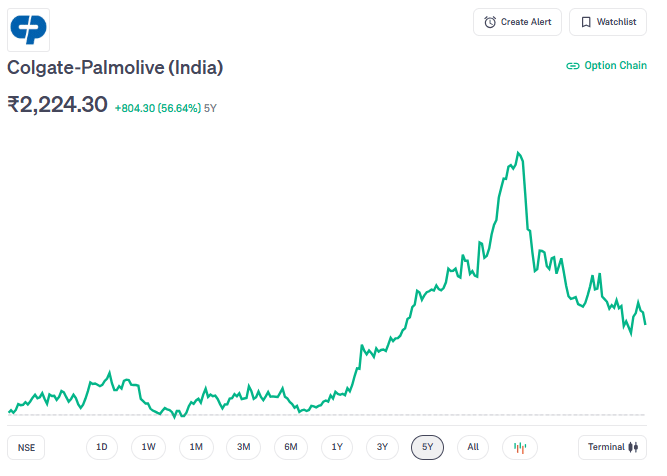The height and width of the screenshot is (476, 667).
Task: Click the ₹2,224.30 current price
Action: click(x=57, y=105)
